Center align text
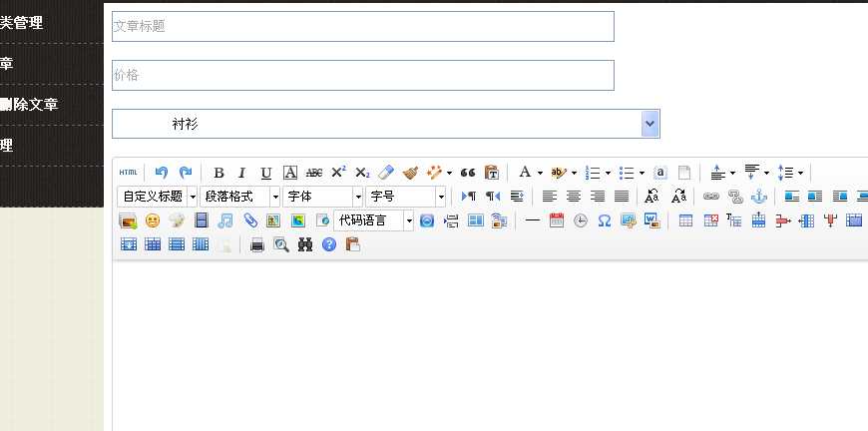This screenshot has width=868, height=431. 574,197
